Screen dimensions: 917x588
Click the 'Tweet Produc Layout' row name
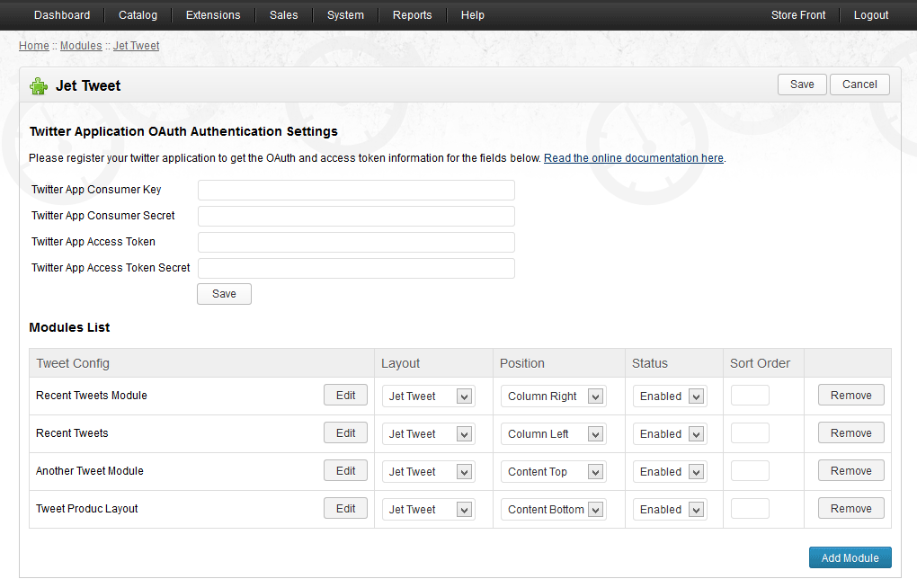[x=86, y=508]
